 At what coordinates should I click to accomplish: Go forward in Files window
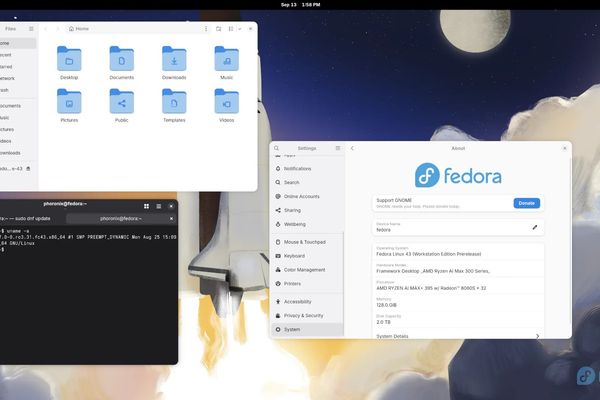(58, 29)
